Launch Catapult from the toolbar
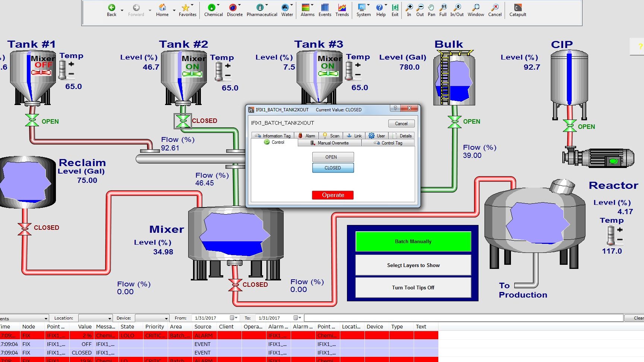This screenshot has height=362, width=644. (x=518, y=8)
